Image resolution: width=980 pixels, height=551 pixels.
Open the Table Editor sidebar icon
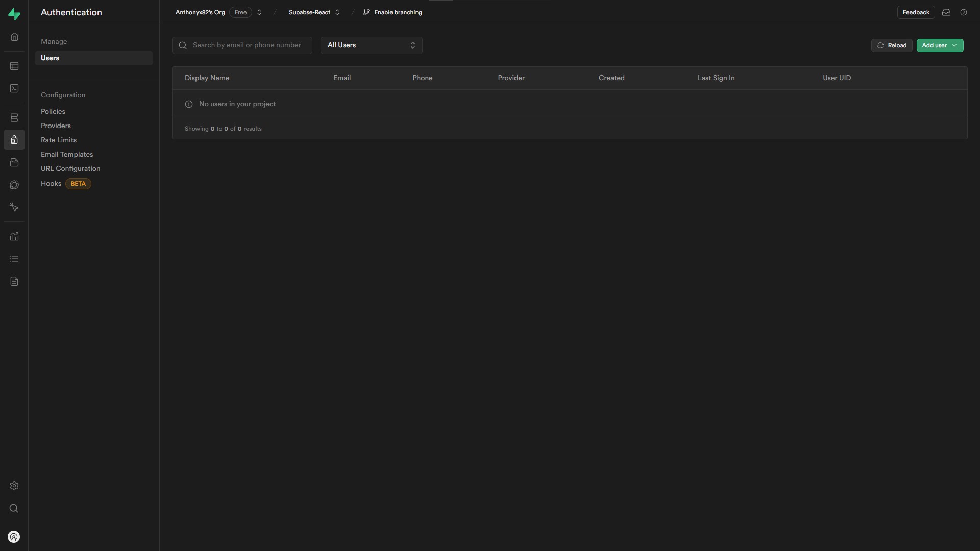pyautogui.click(x=14, y=66)
